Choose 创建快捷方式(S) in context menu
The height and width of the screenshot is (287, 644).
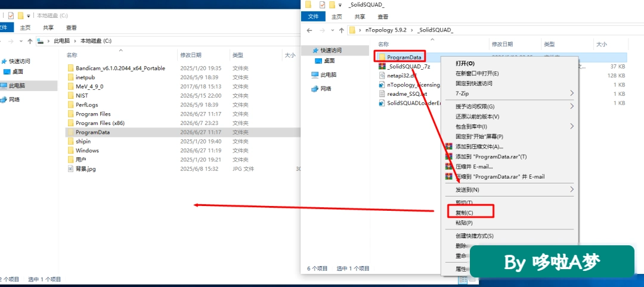click(x=475, y=236)
